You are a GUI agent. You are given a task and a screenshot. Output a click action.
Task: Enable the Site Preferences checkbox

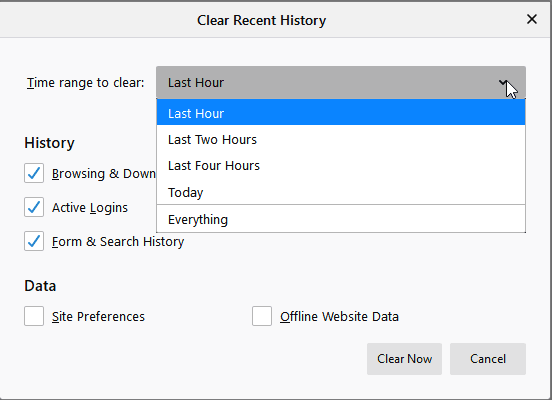(34, 316)
